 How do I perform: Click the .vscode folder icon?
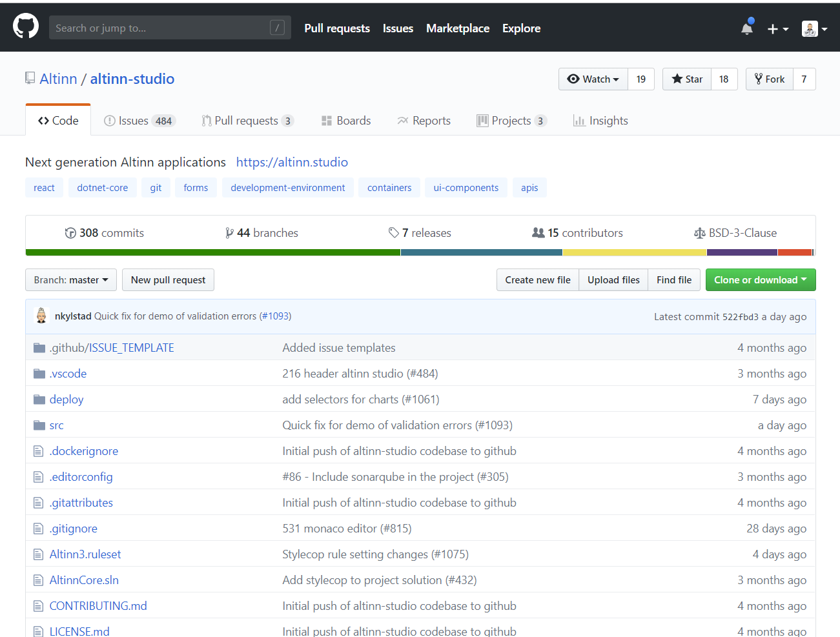pos(39,374)
